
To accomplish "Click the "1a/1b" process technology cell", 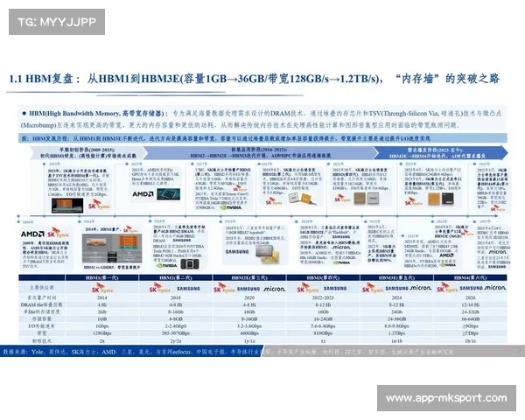I will coord(396,341).
